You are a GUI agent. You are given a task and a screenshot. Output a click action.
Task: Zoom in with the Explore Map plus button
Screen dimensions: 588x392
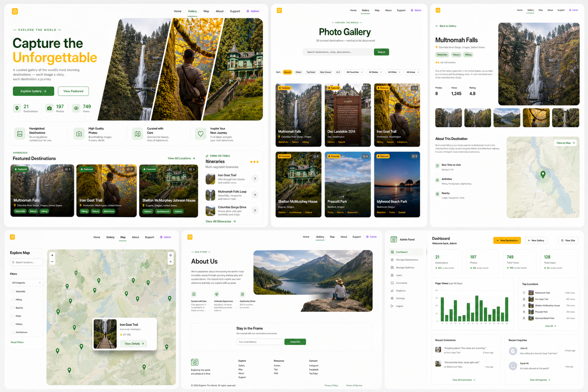point(52,255)
